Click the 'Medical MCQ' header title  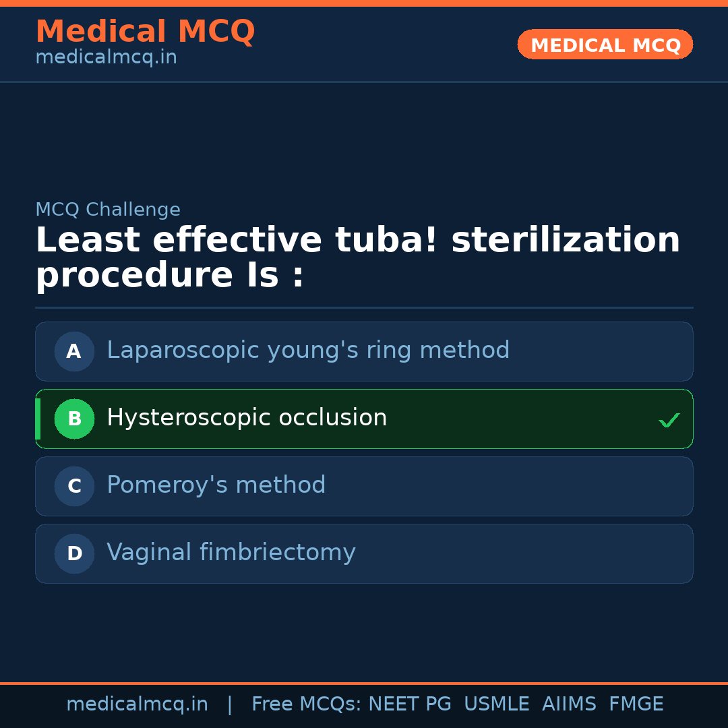145,32
